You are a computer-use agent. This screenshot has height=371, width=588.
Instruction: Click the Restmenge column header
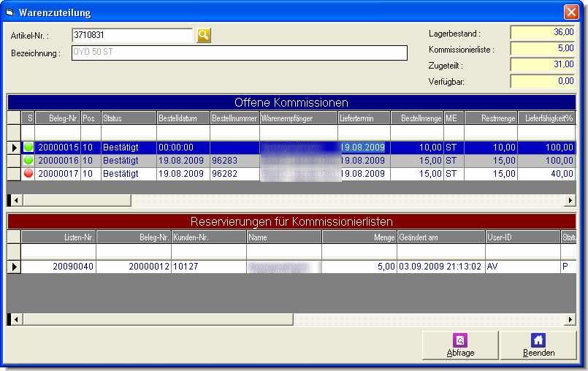(x=491, y=118)
